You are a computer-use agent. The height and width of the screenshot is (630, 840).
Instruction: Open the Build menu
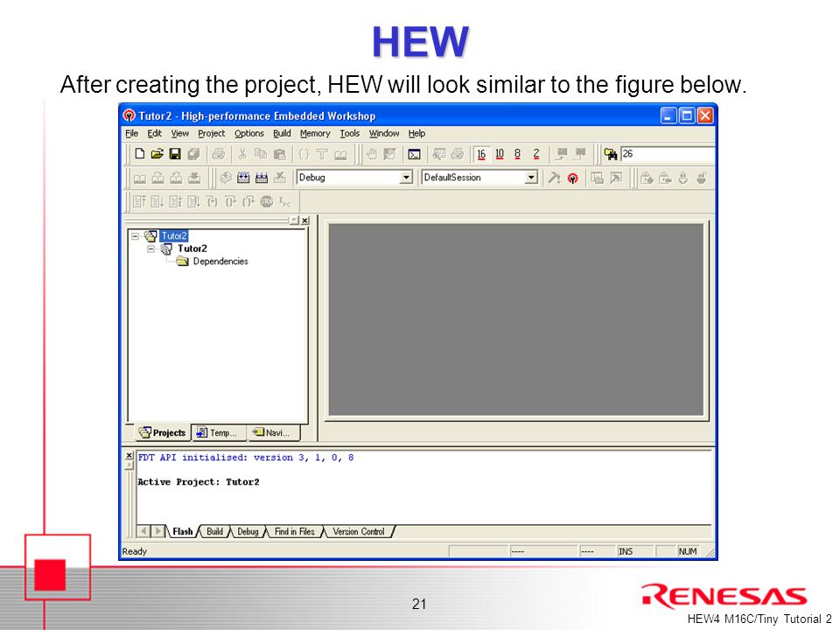point(282,133)
